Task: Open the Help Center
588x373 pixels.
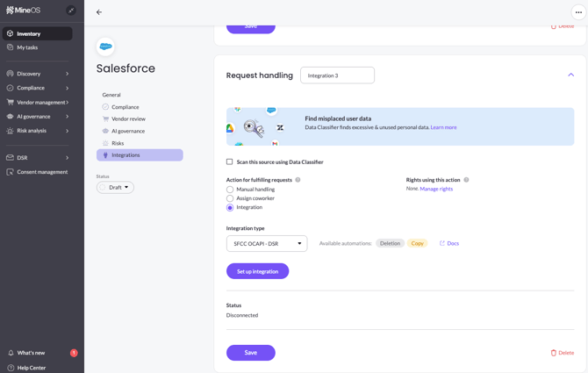Action: click(32, 368)
